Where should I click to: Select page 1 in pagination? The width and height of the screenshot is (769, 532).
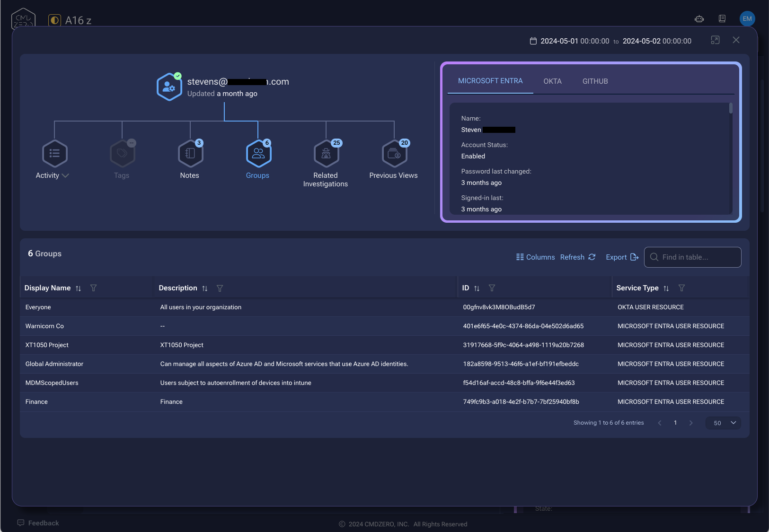pos(675,423)
